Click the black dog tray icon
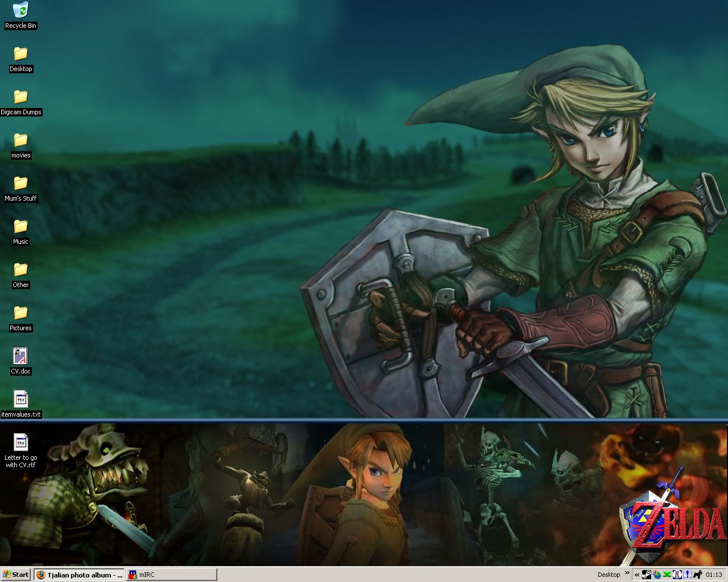This screenshot has height=582, width=728. click(698, 575)
